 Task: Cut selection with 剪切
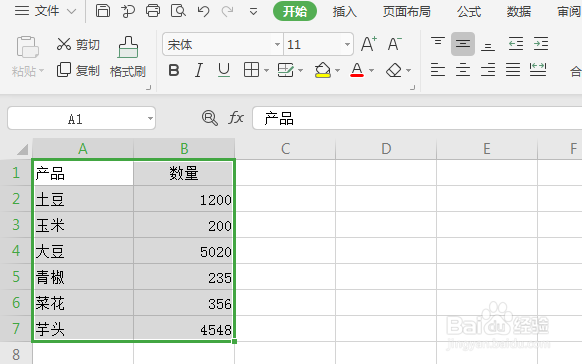point(78,45)
